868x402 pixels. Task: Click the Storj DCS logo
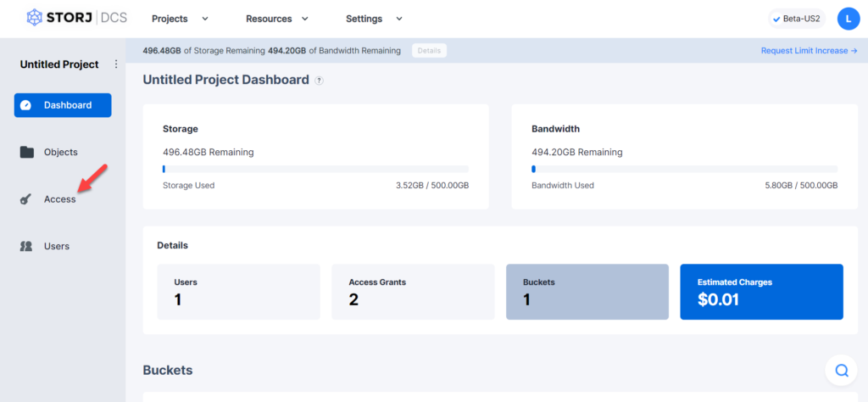(x=77, y=18)
